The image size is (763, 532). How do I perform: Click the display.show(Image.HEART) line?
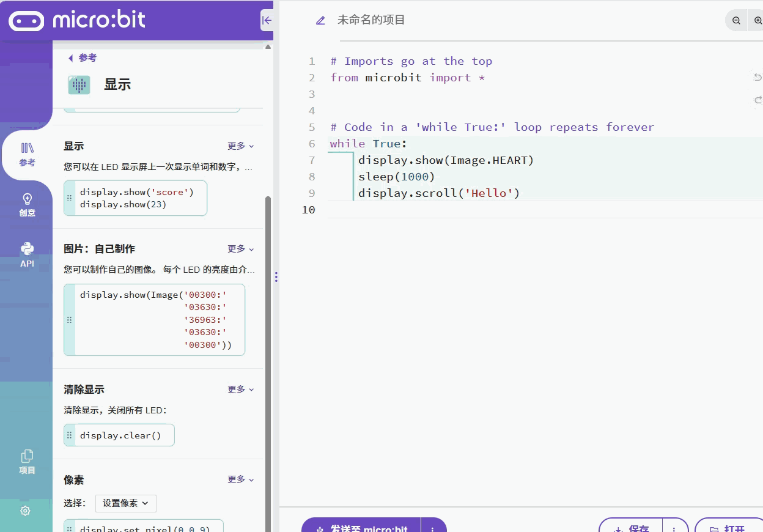point(446,160)
